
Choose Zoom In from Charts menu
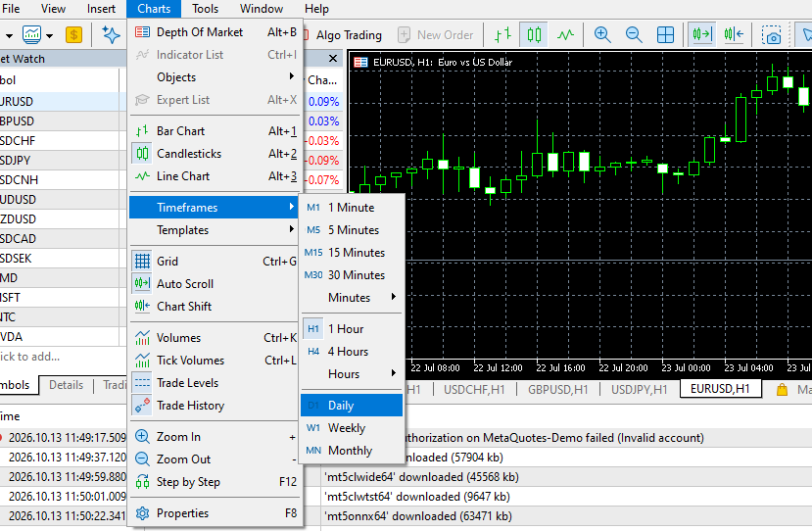point(215,437)
